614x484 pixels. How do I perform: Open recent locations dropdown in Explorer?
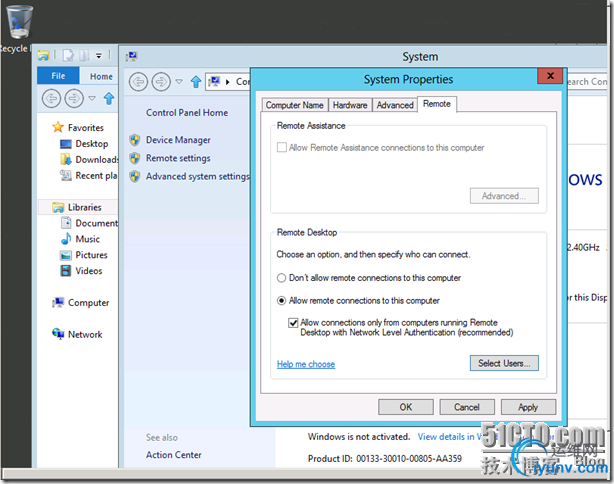pyautogui.click(x=92, y=98)
